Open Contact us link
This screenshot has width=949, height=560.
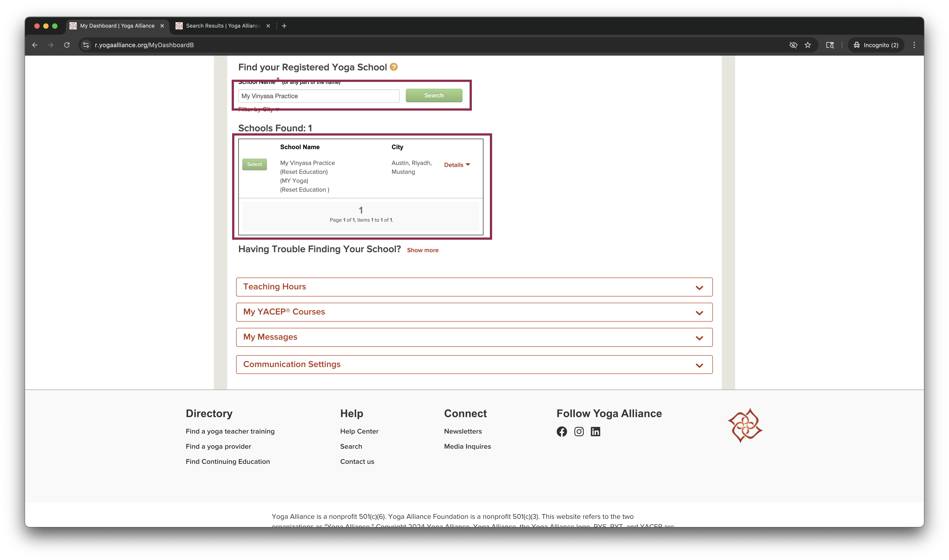click(357, 461)
